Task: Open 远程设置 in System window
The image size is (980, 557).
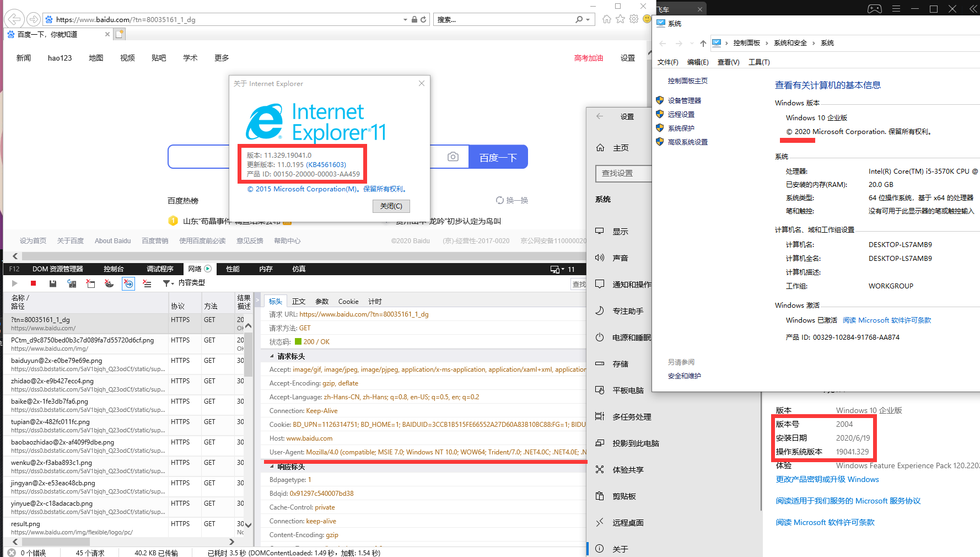Action: 681,114
